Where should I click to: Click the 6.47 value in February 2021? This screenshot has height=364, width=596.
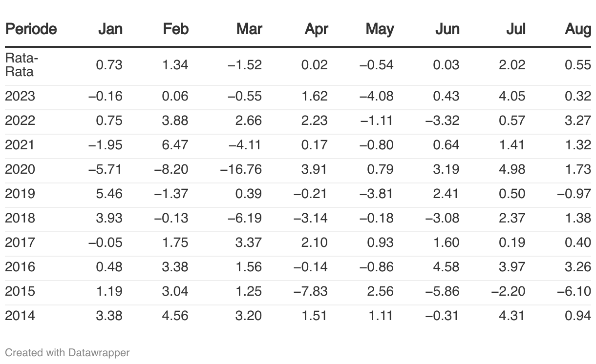pyautogui.click(x=175, y=145)
